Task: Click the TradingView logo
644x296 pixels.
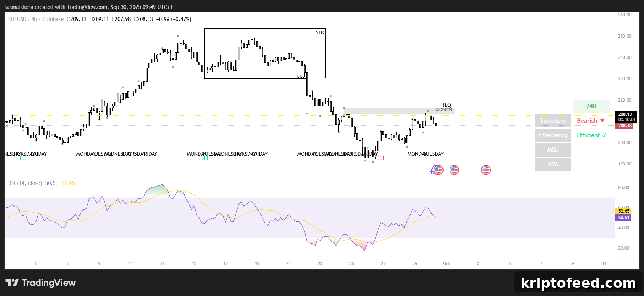Action: pyautogui.click(x=40, y=283)
